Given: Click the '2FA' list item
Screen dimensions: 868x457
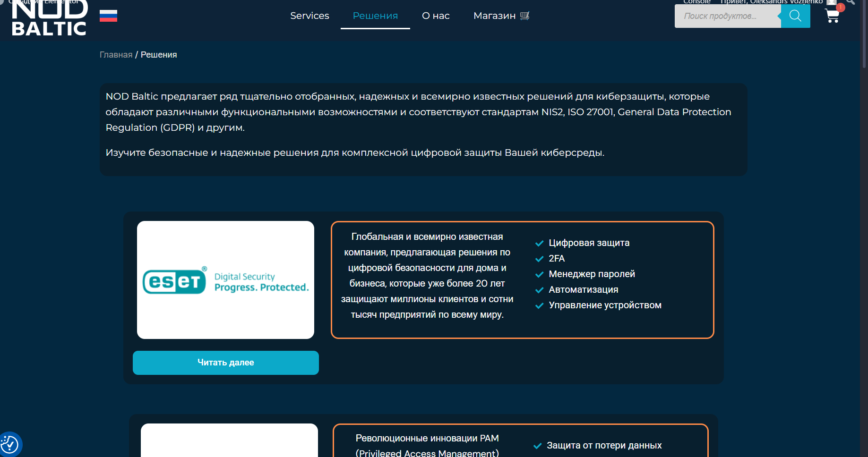Looking at the screenshot, I should [x=557, y=258].
